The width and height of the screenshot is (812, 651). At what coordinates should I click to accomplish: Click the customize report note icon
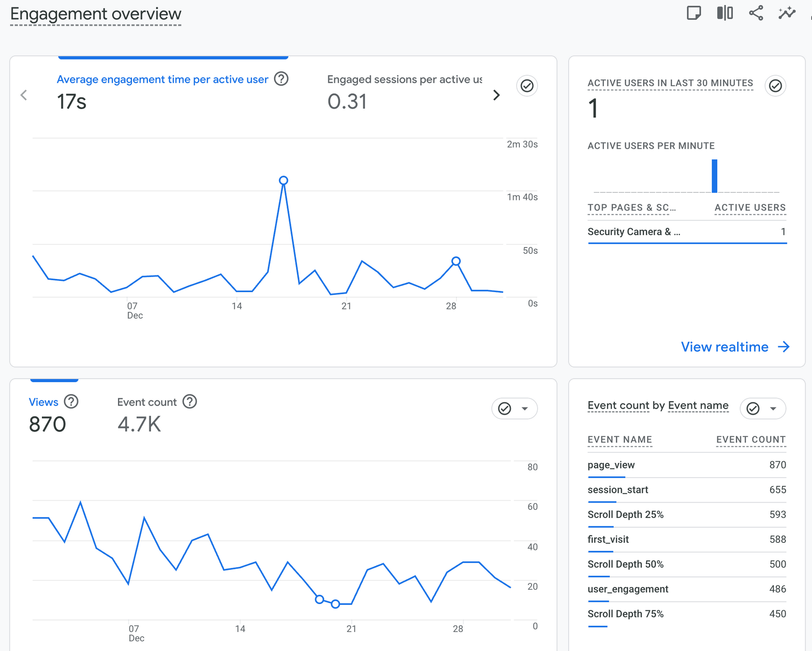(694, 13)
